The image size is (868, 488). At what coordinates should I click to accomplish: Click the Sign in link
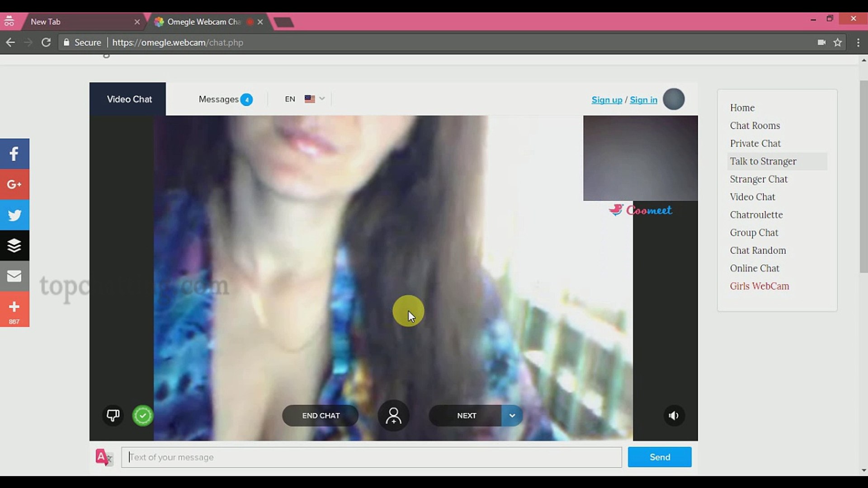[x=643, y=99]
